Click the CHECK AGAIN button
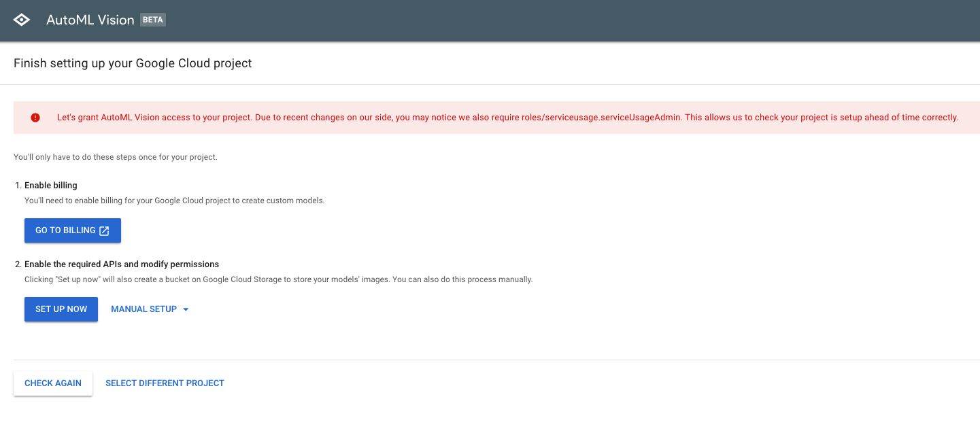This screenshot has width=980, height=431. [x=53, y=383]
